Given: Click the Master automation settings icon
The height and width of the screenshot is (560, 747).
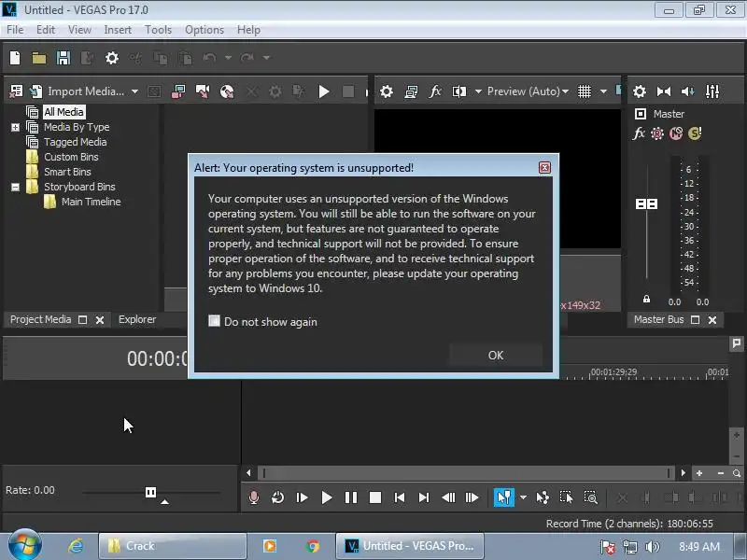Looking at the screenshot, I should 657,133.
